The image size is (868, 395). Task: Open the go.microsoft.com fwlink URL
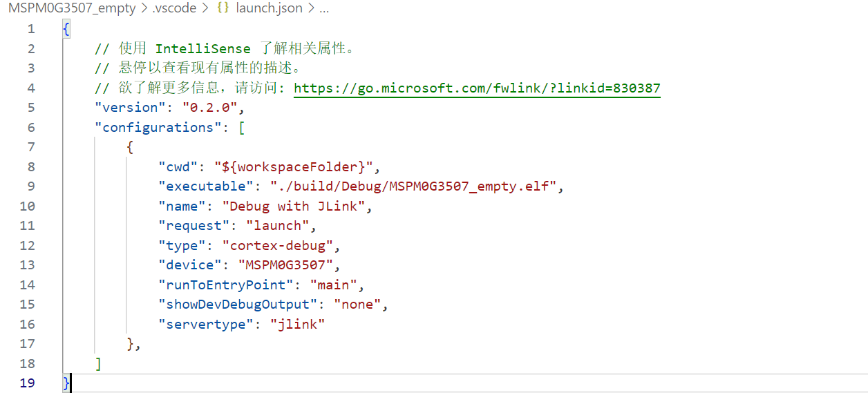(x=477, y=88)
